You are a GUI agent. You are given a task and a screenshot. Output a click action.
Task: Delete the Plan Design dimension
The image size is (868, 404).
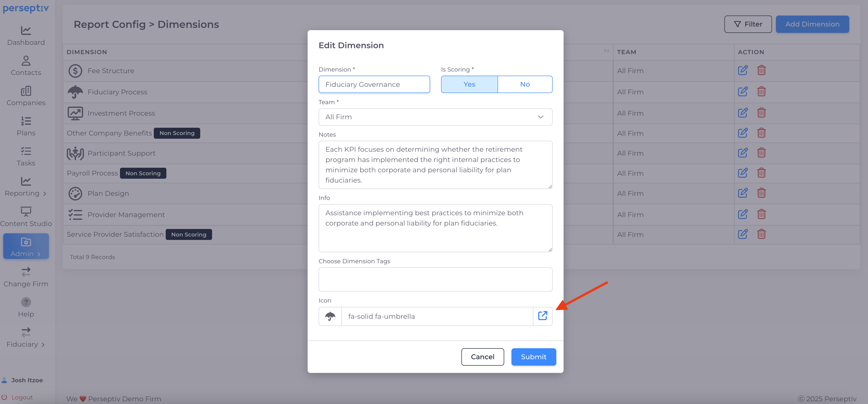pos(761,193)
